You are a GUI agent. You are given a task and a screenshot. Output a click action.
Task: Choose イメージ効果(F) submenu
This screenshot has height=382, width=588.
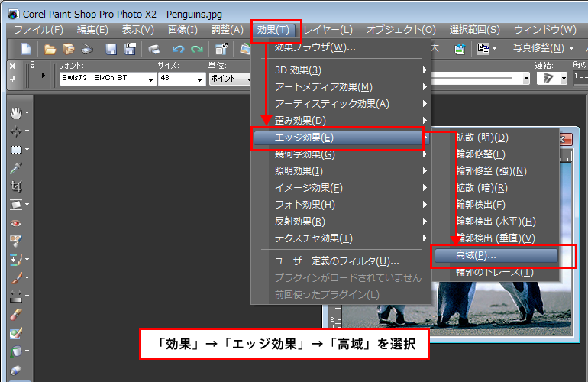click(x=341, y=188)
